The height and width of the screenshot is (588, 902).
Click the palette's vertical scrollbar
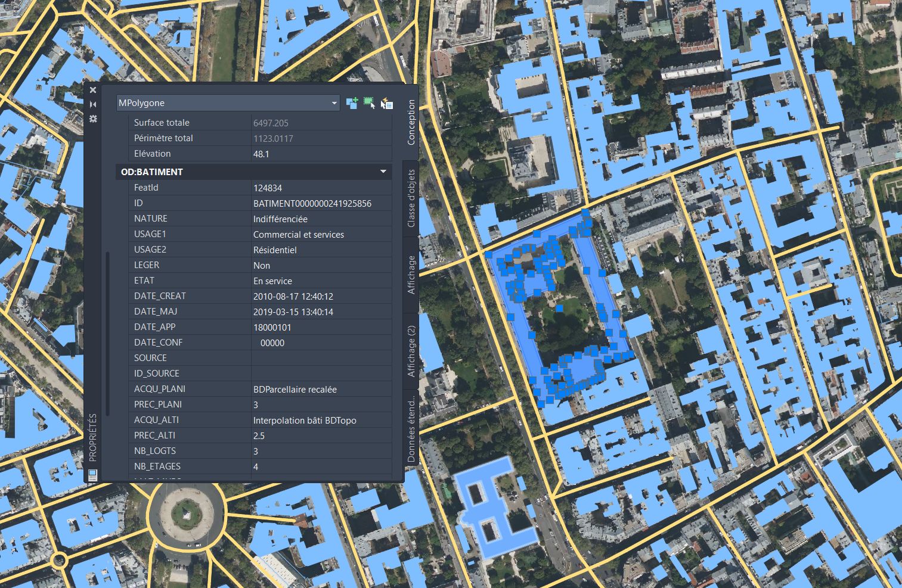(108, 334)
